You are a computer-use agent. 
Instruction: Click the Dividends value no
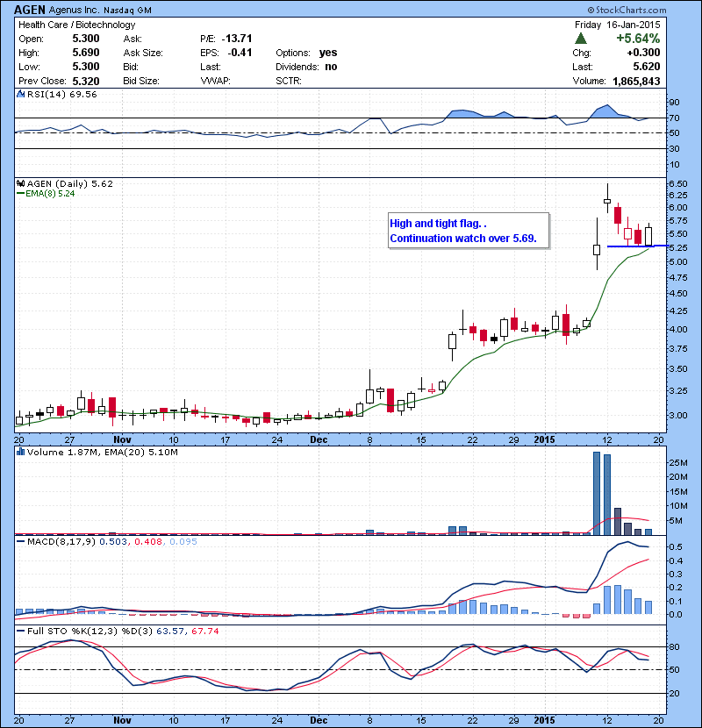click(331, 67)
